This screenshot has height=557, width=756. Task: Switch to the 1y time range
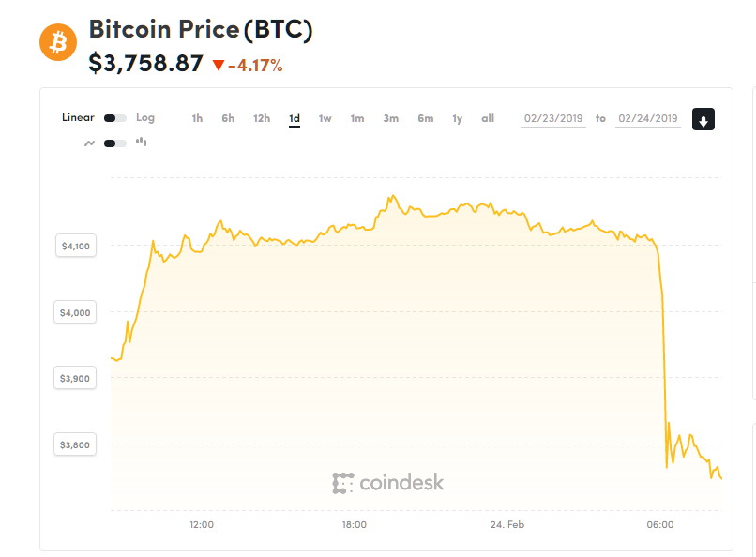tap(458, 118)
